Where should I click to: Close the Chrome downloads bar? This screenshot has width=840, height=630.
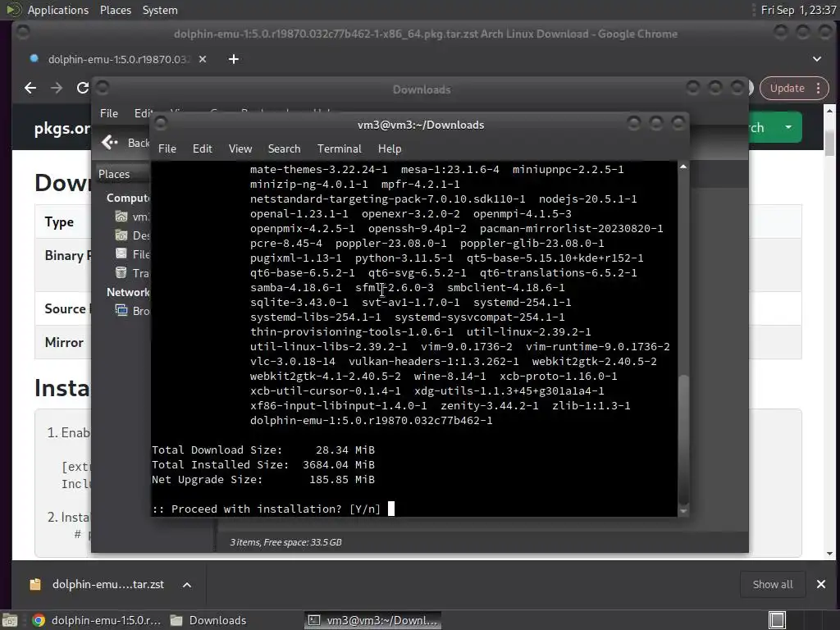click(x=820, y=584)
